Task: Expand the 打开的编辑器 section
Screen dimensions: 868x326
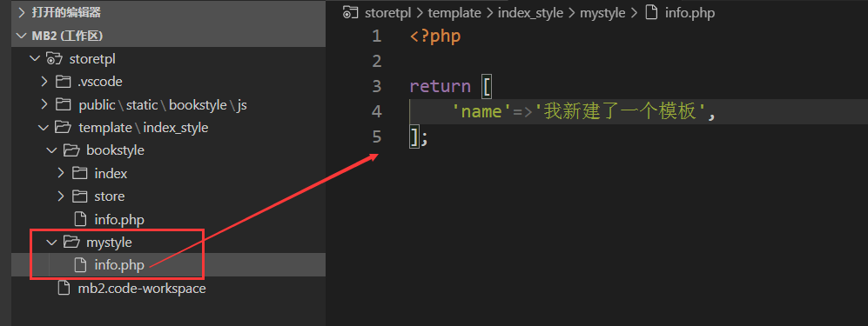Action: [x=22, y=12]
